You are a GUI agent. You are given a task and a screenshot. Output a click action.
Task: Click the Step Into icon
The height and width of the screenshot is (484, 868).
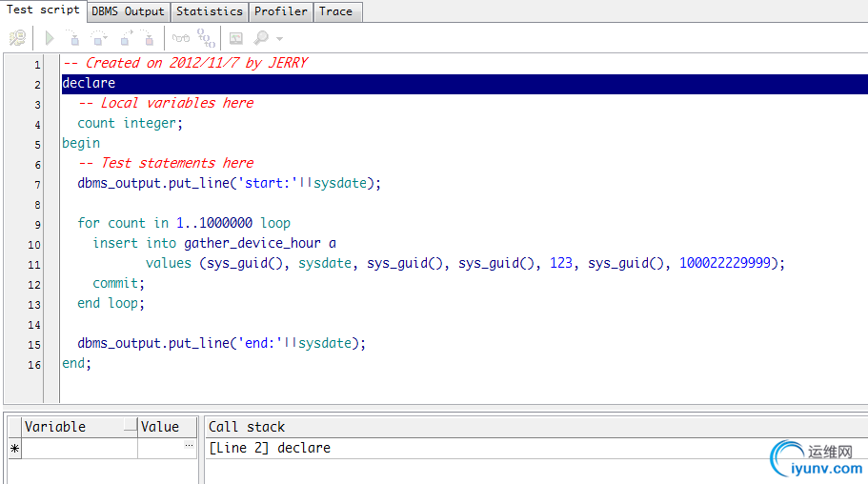click(73, 38)
